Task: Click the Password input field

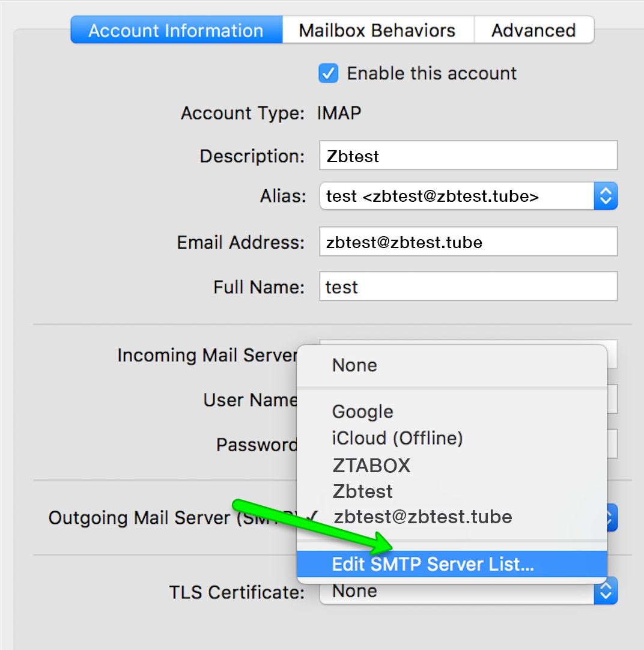Action: pyautogui.click(x=612, y=445)
